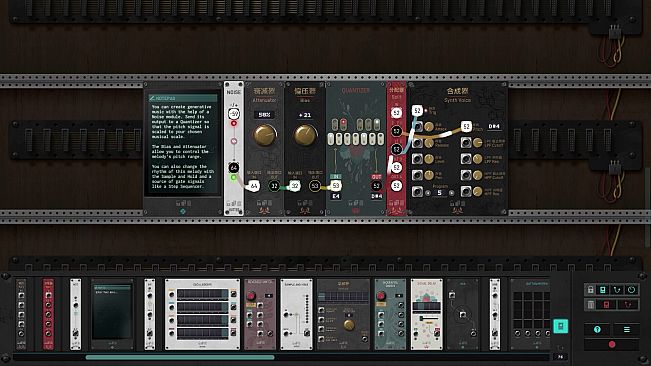Screen dimensions: 651x366
Task: Click the Bias gold knob
Action: (305, 135)
